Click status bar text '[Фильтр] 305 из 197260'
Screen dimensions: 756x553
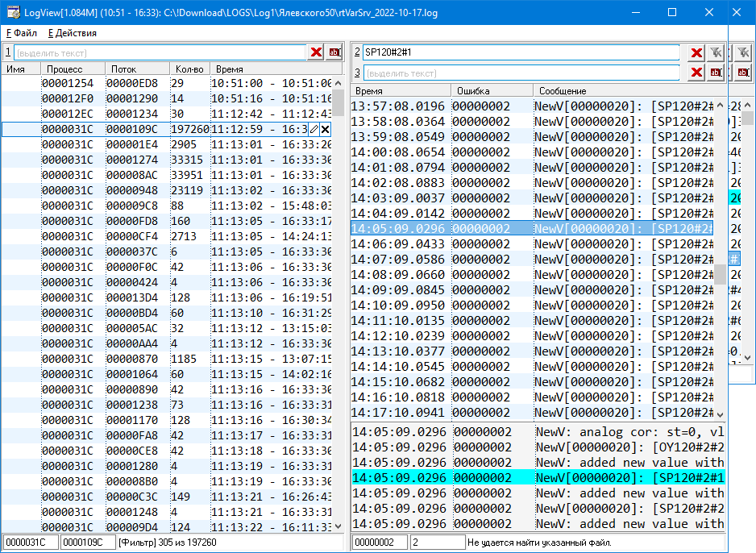click(168, 543)
